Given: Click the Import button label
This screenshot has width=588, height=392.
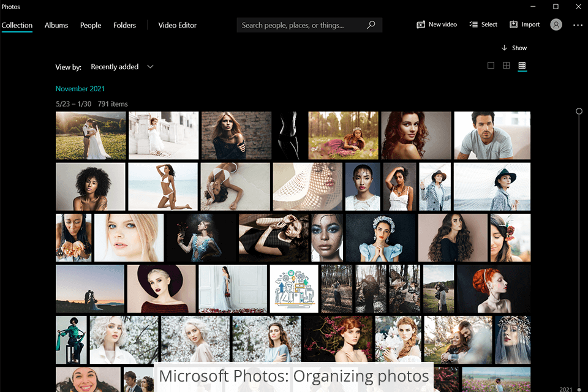Looking at the screenshot, I should [530, 24].
